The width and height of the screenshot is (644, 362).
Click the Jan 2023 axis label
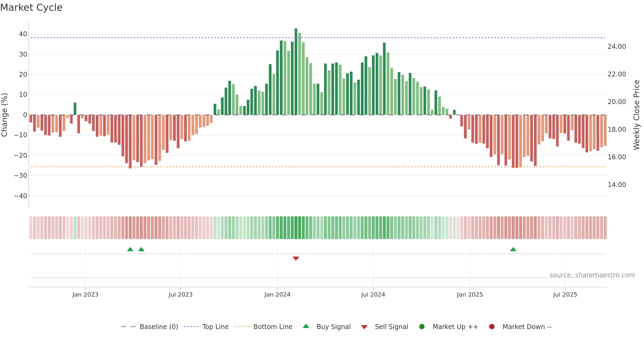point(85,294)
